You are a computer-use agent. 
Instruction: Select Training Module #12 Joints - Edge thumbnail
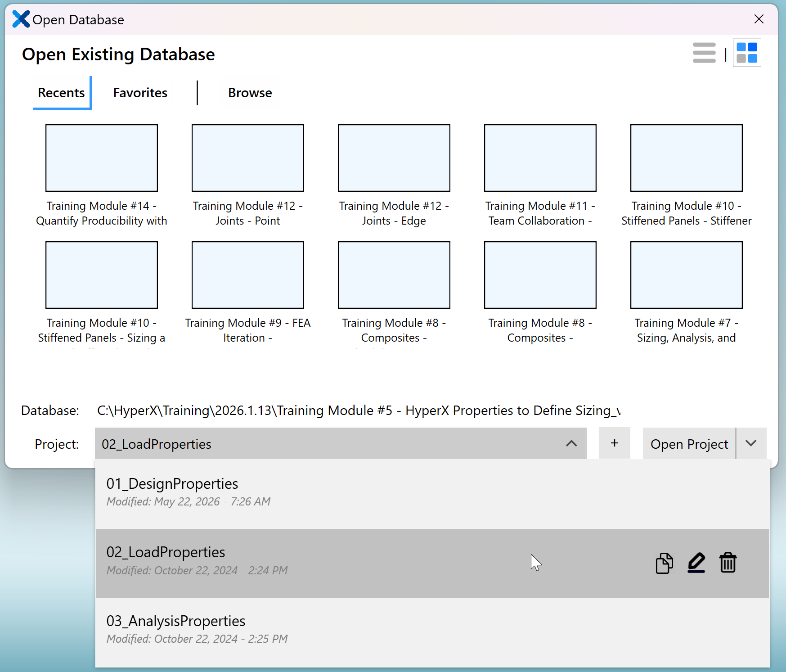pos(394,158)
